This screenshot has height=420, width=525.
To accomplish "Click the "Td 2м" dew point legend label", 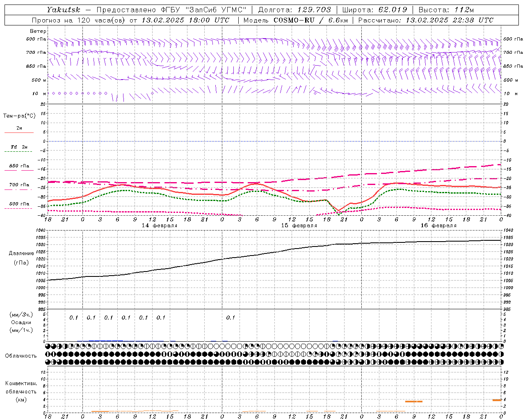I will point(19,147).
